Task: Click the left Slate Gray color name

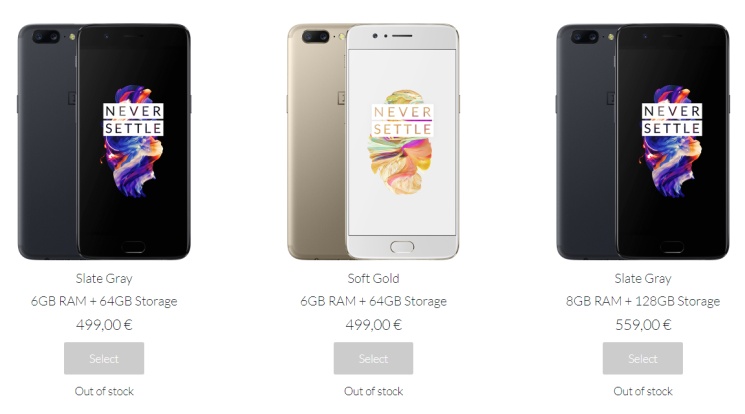Action: tap(104, 279)
